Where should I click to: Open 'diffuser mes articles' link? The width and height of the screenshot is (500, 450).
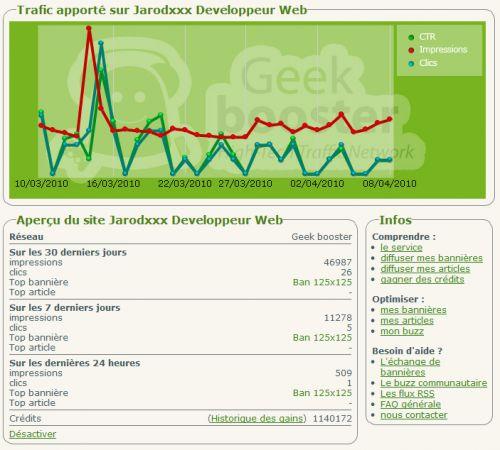[x=425, y=269]
